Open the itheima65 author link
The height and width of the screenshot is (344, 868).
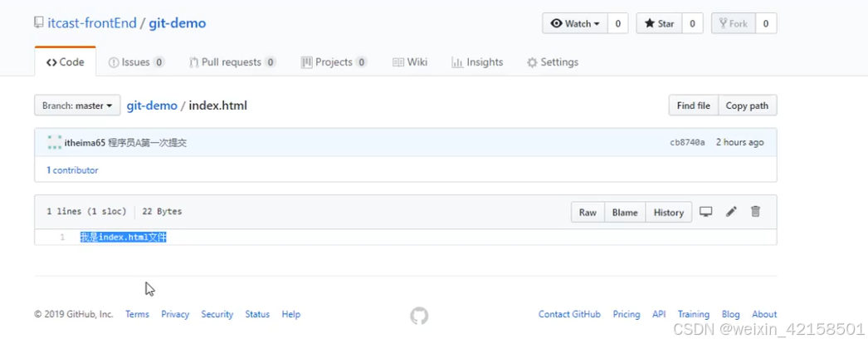(85, 143)
